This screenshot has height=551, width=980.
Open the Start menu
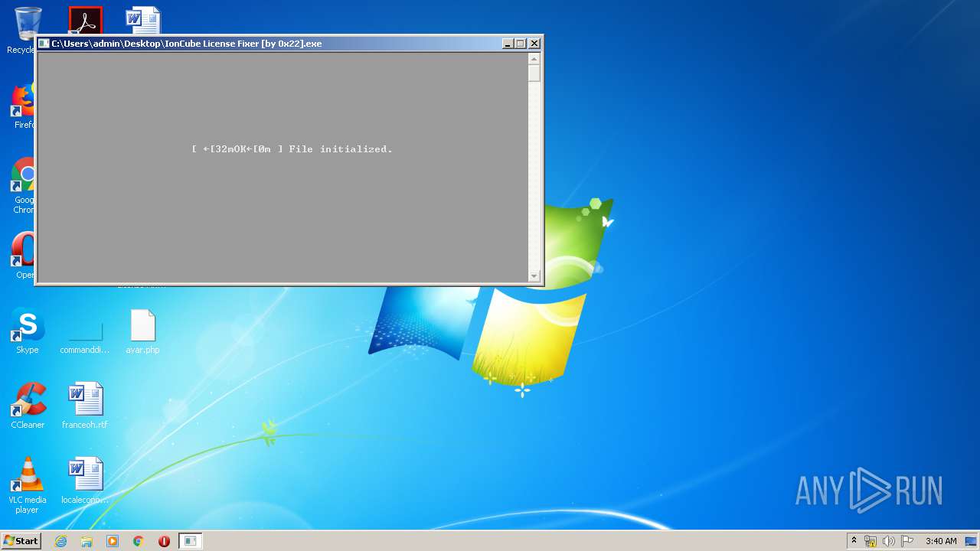21,541
